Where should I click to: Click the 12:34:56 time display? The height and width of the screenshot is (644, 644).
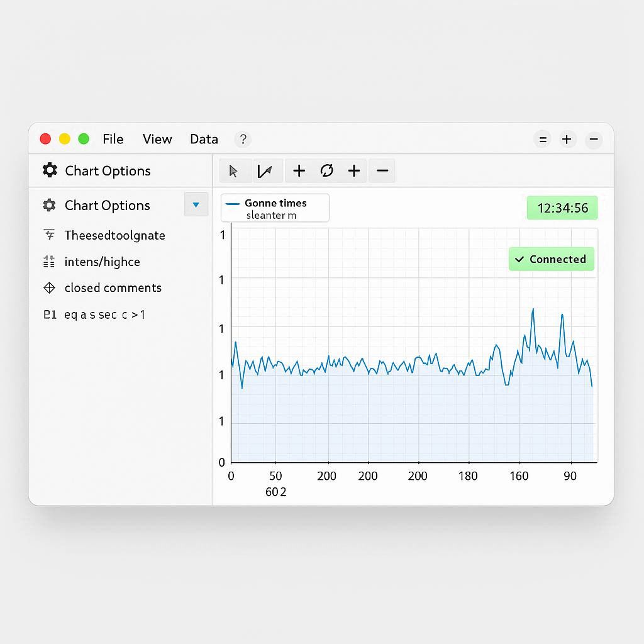[x=562, y=208]
